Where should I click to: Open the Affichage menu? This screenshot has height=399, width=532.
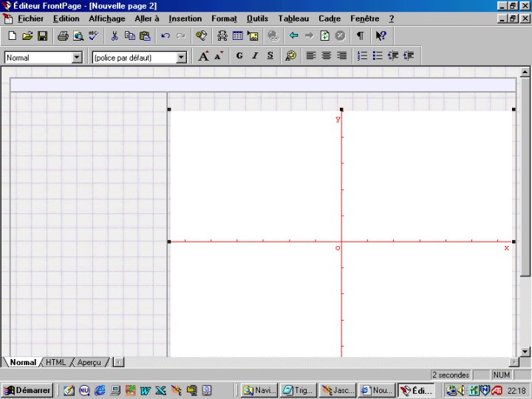click(107, 18)
